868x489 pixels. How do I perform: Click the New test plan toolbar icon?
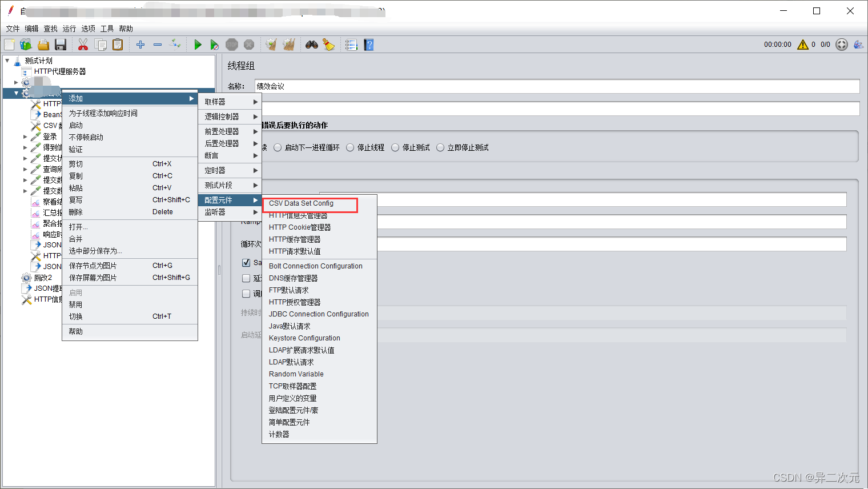pos(10,45)
